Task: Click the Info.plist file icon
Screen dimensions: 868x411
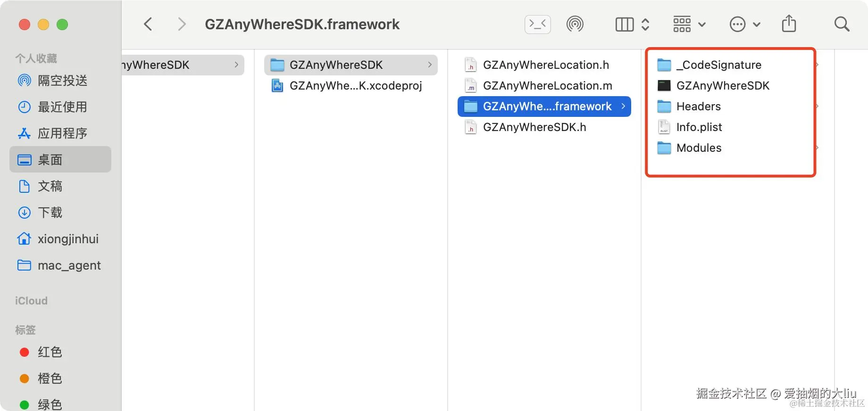Action: click(x=664, y=127)
